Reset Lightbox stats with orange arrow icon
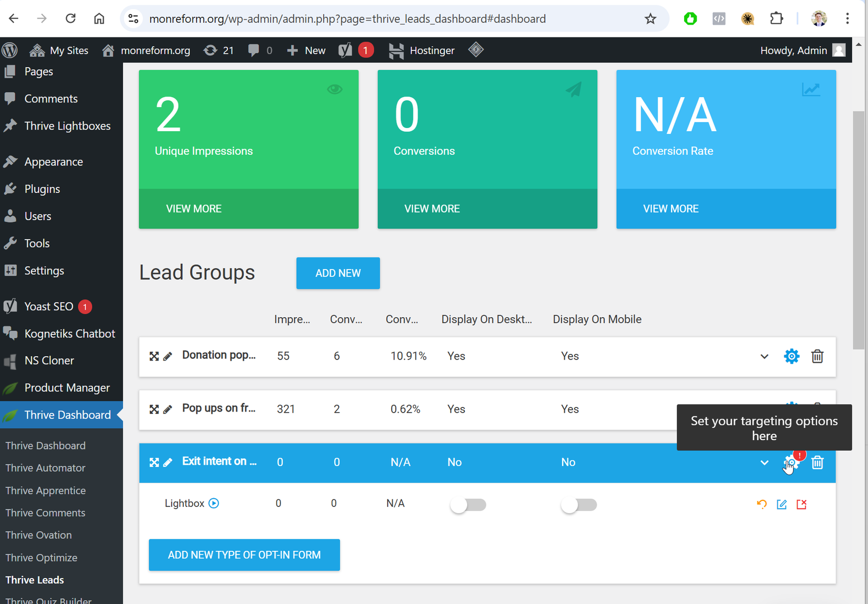 (762, 504)
